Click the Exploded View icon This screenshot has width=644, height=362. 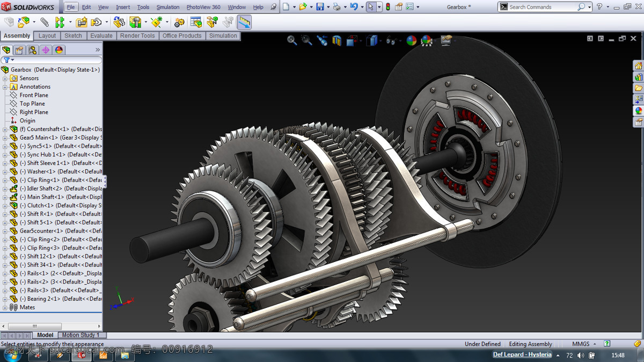coord(212,22)
